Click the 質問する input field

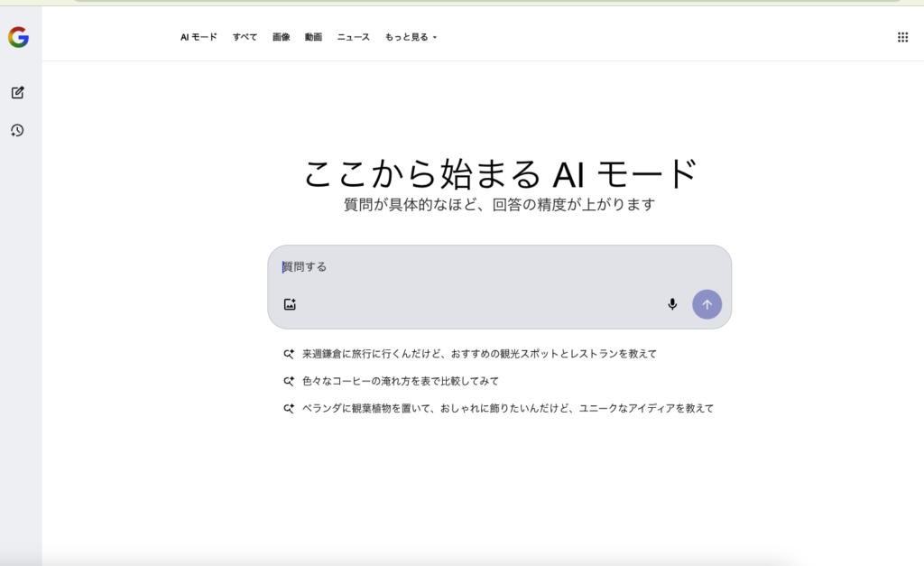[x=406, y=267]
